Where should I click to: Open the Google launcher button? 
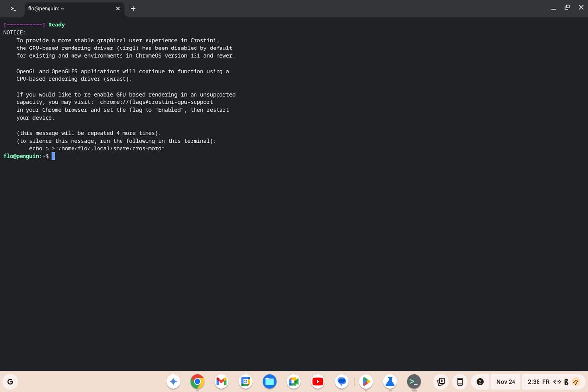pyautogui.click(x=10, y=382)
